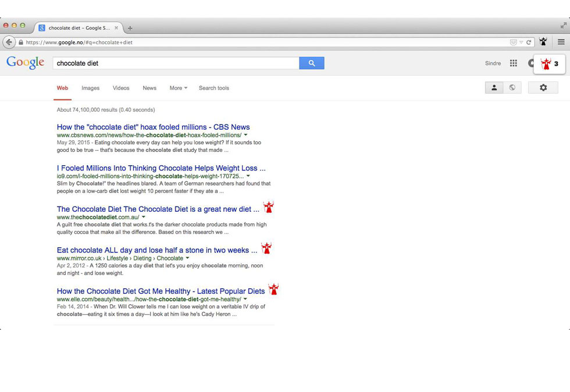Screen dimensions: 570x392
Task: Expand dropdown arrow next to io9.com URL
Action: coord(248,176)
